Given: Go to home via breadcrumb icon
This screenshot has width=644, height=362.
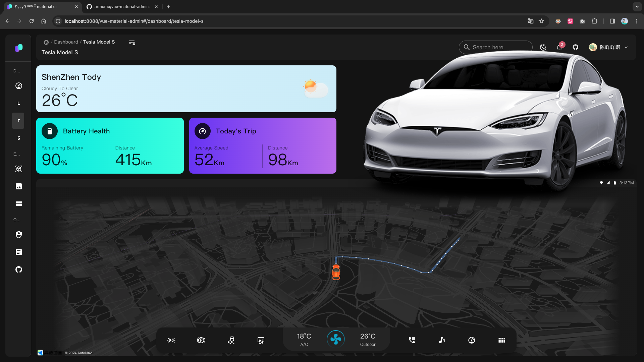Looking at the screenshot, I should click(46, 42).
